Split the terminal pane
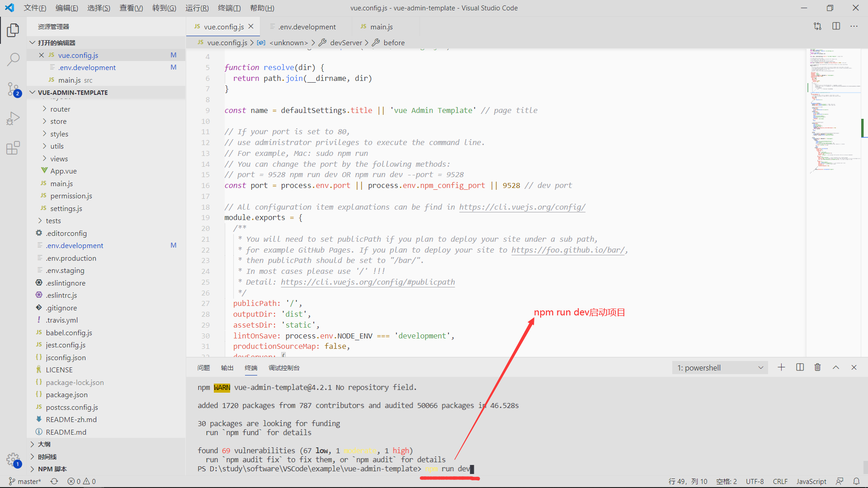The height and width of the screenshot is (488, 868). [x=800, y=367]
